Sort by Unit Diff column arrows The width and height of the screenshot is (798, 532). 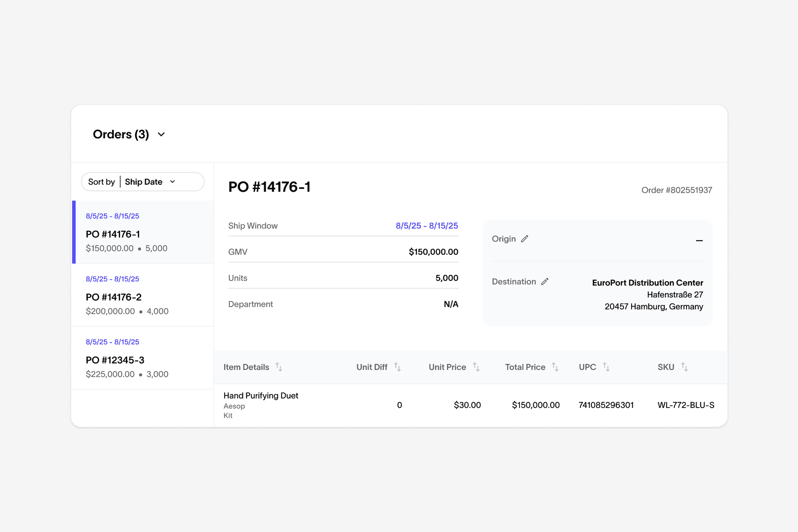click(397, 367)
